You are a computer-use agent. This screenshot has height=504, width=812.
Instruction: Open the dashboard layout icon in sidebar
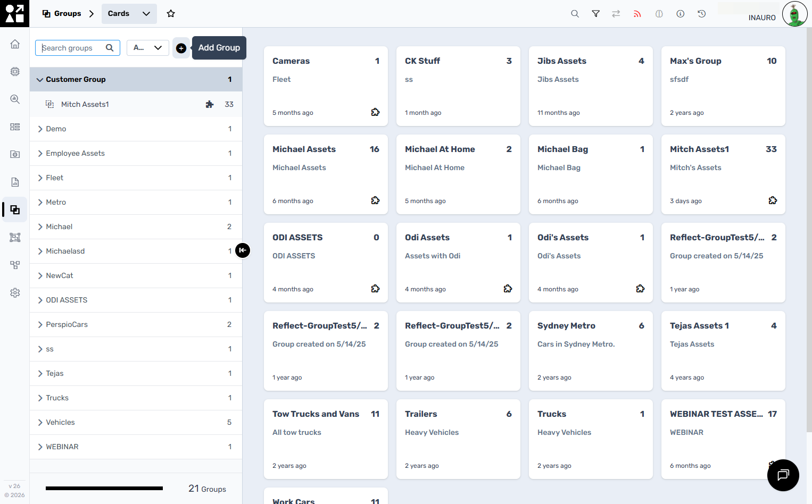click(x=15, y=127)
